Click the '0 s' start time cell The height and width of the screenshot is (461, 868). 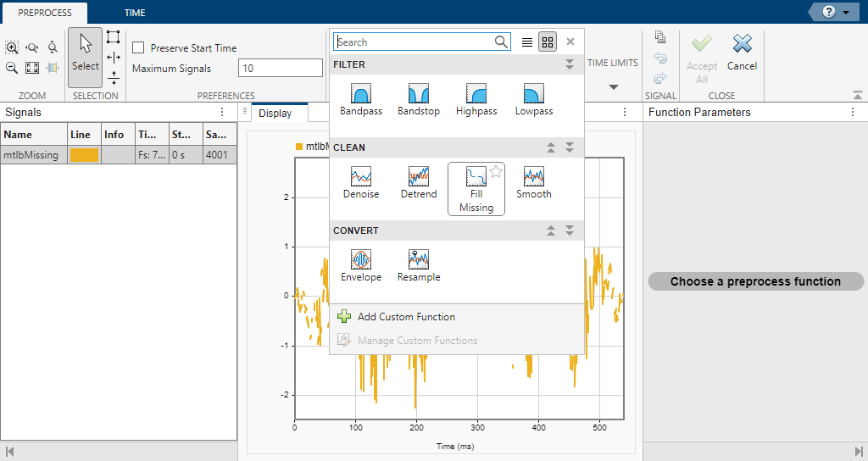[186, 155]
